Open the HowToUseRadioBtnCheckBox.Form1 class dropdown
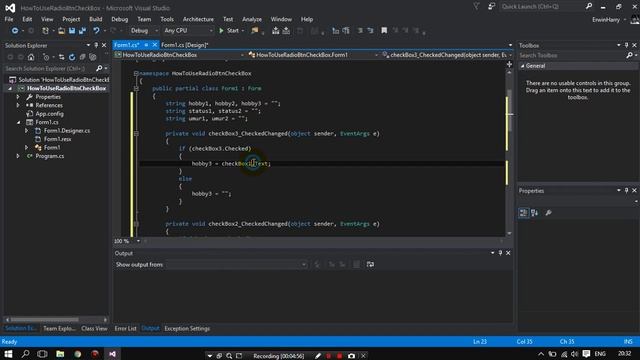The height and width of the screenshot is (360, 640). click(x=313, y=55)
